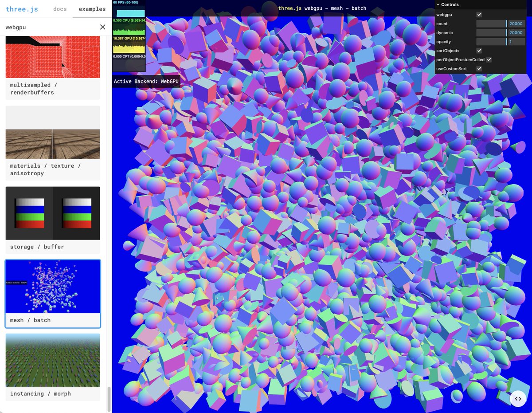This screenshot has height=413, width=532.
Task: Click the CPU stats graph panel
Action: tap(129, 27)
